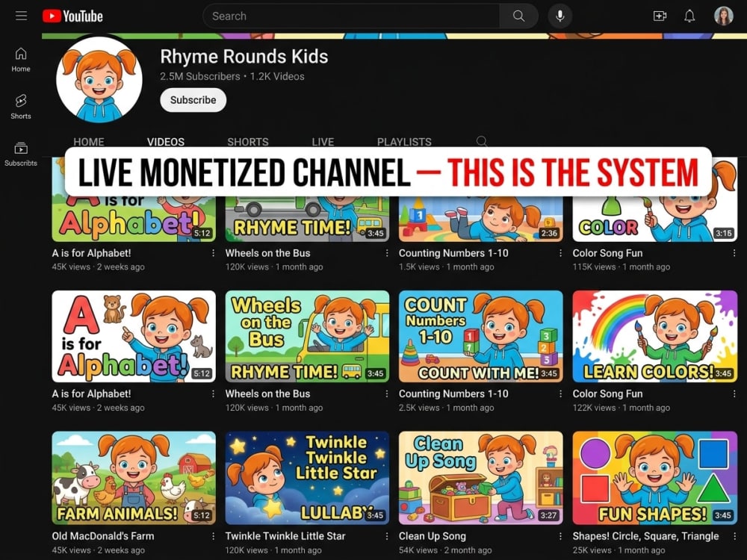747x560 pixels.
Task: Open Subscriptions in the sidebar
Action: coord(21,155)
